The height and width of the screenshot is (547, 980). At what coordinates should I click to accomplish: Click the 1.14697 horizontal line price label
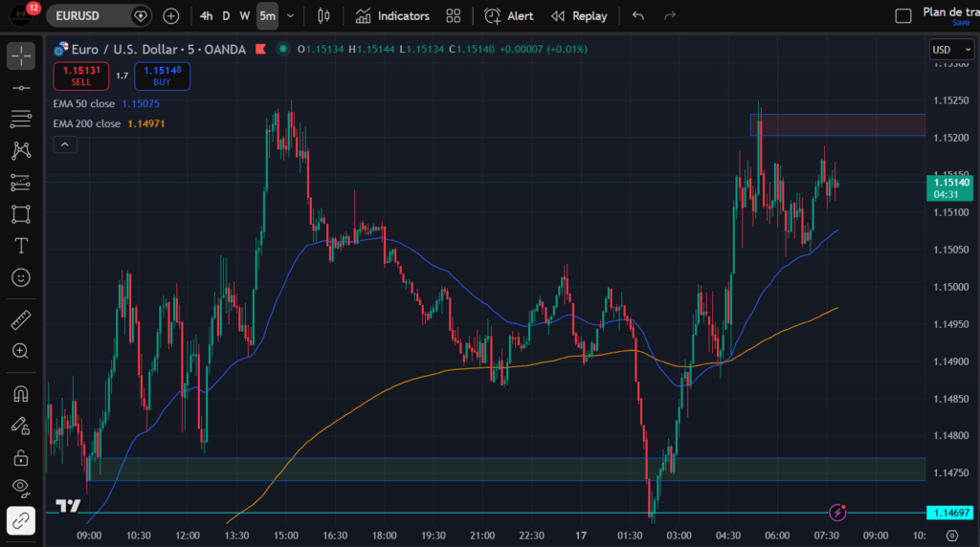(x=950, y=513)
